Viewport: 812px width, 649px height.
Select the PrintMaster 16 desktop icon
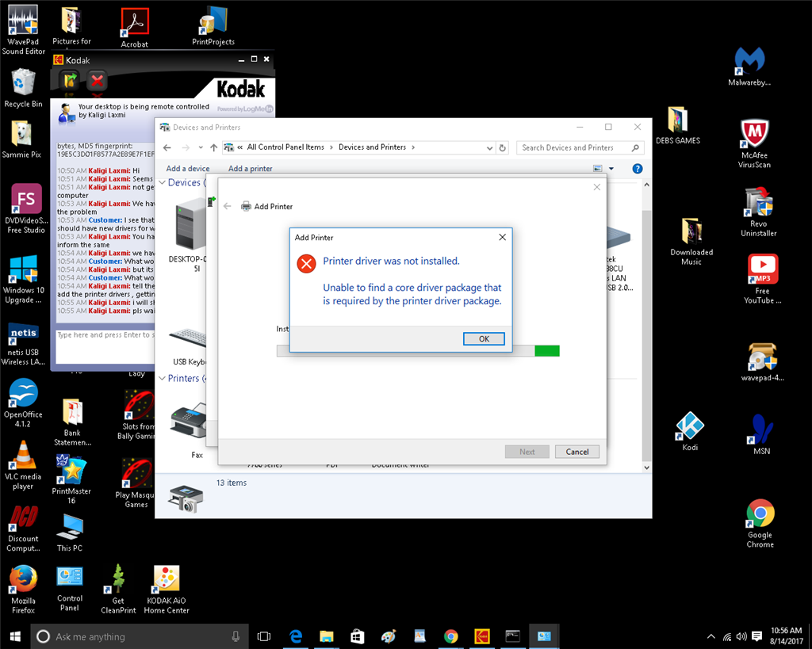71,479
